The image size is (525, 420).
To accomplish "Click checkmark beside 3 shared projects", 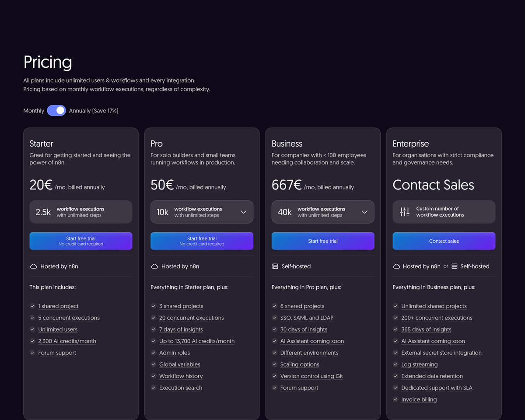I will [154, 306].
